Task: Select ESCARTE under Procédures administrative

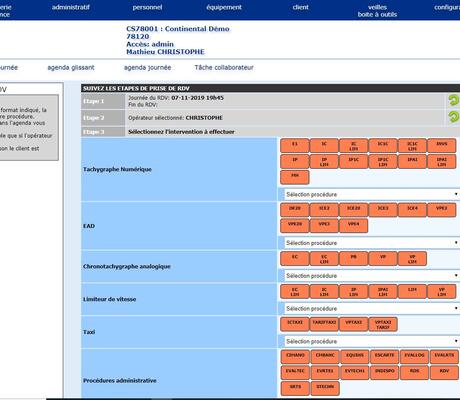Action: tap(385, 357)
